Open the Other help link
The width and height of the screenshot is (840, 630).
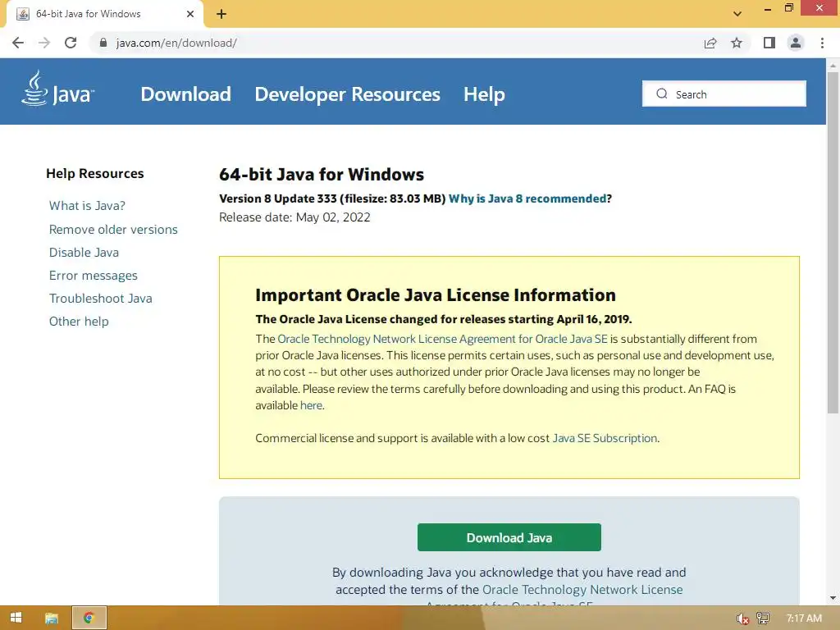[x=79, y=322]
